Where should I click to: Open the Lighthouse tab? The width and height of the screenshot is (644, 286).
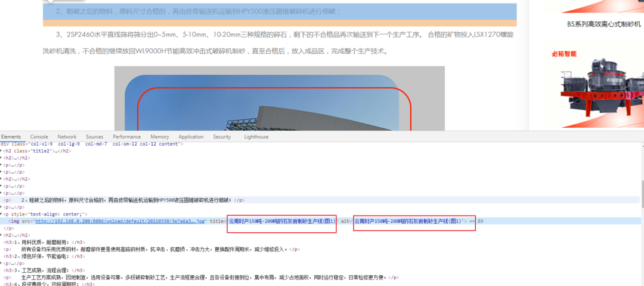coord(256,137)
